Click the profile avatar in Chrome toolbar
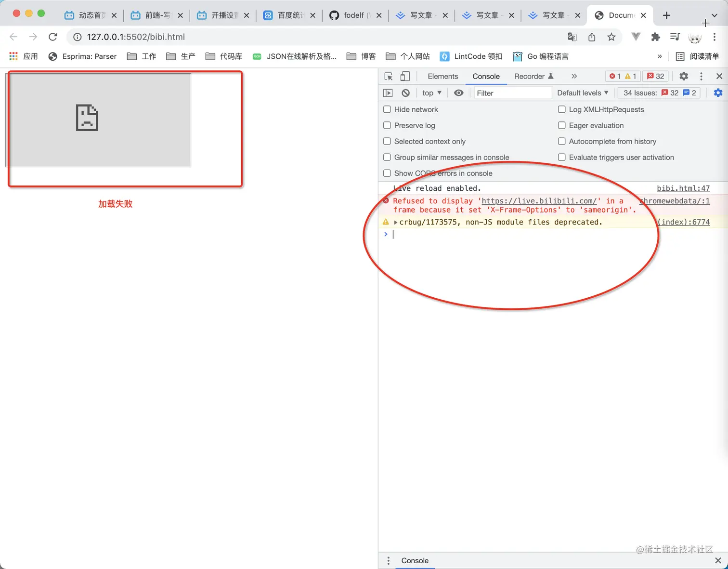This screenshot has width=728, height=569. [x=695, y=37]
